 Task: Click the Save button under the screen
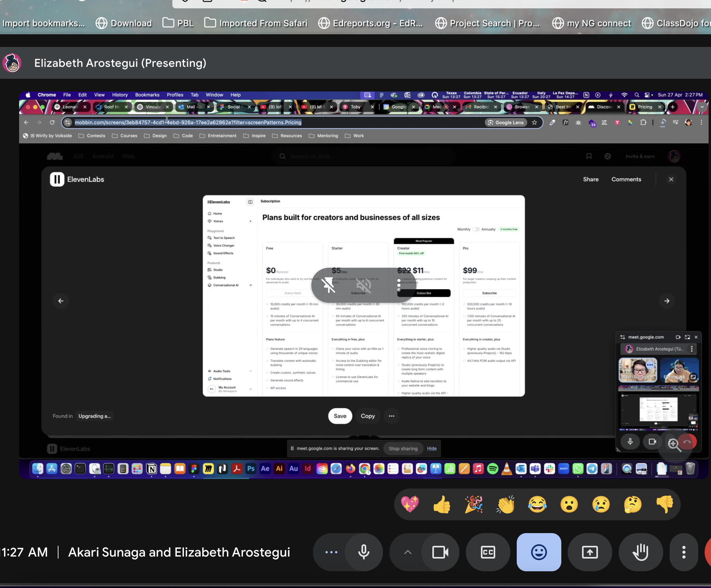point(340,416)
